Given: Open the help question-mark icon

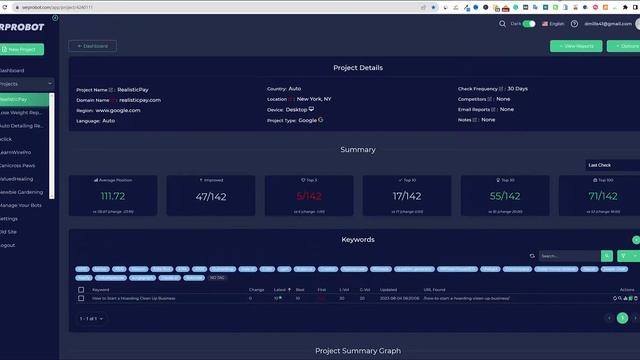Looking at the screenshot, I should pyautogui.click(x=574, y=24).
